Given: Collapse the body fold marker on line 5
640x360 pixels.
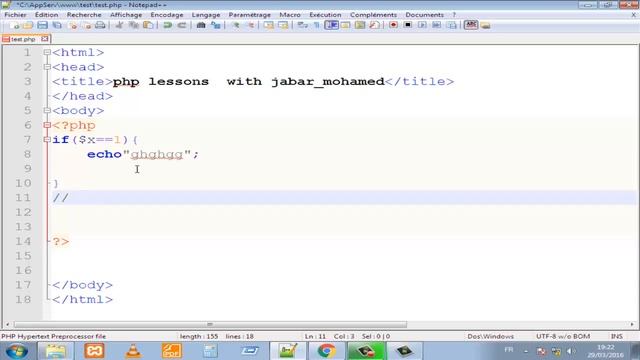Looking at the screenshot, I should click(47, 111).
